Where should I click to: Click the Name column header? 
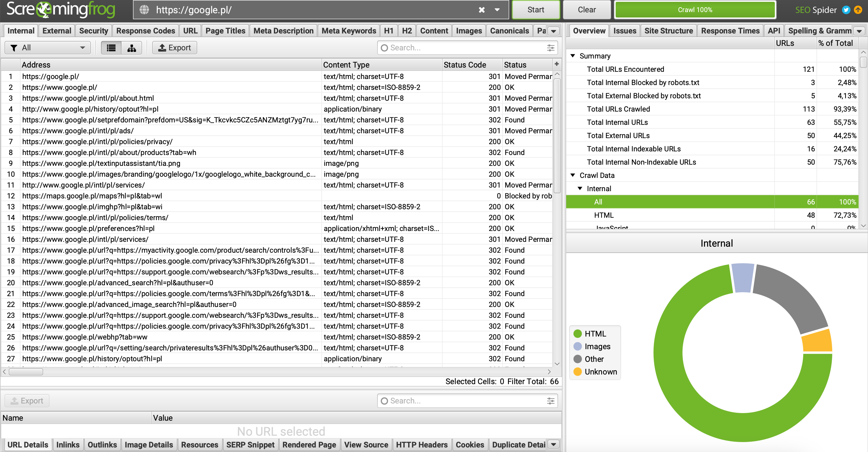point(76,418)
